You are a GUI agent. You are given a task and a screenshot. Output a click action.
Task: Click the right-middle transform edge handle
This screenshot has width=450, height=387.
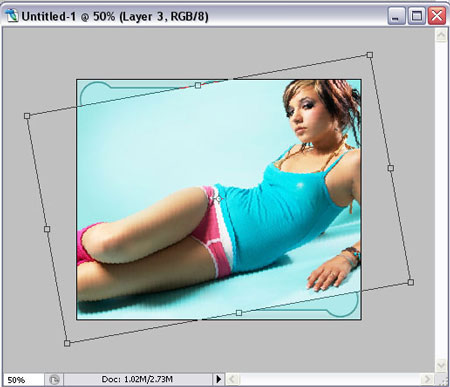click(x=391, y=168)
